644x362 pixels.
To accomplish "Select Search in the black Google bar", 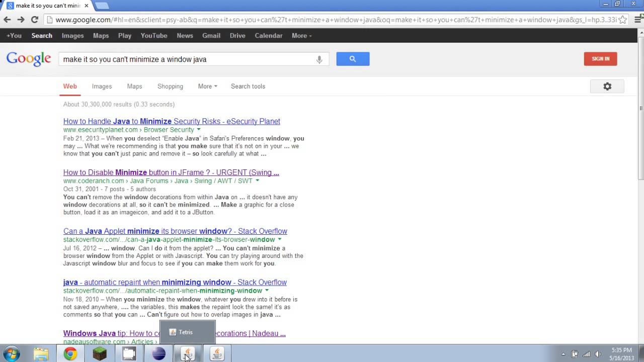I will 42,36.
